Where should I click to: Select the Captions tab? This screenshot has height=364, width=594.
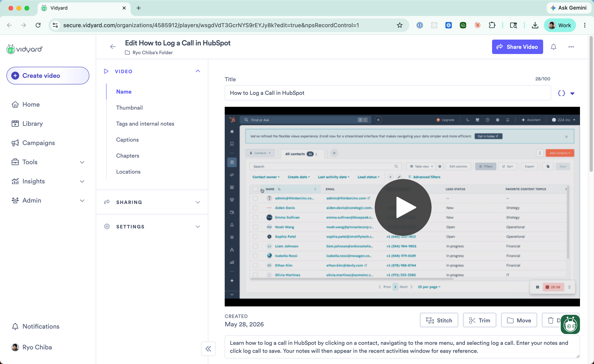point(127,140)
